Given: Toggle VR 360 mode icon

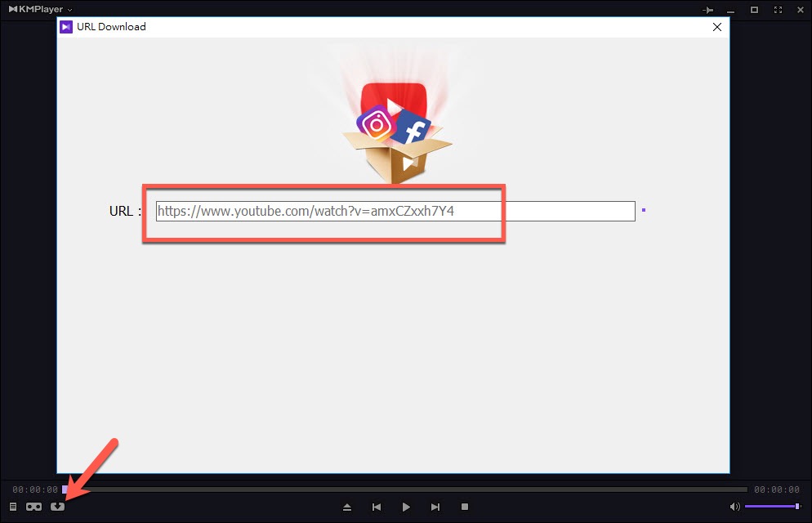Looking at the screenshot, I should tap(34, 507).
